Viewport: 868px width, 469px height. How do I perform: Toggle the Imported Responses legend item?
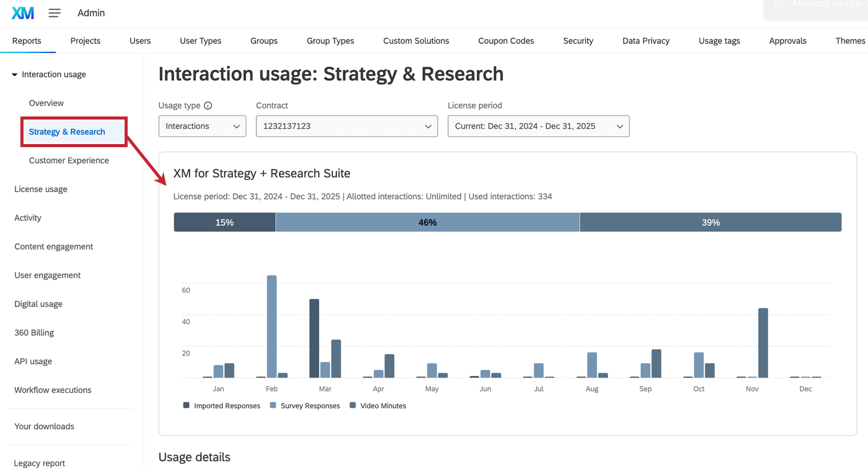click(x=222, y=405)
